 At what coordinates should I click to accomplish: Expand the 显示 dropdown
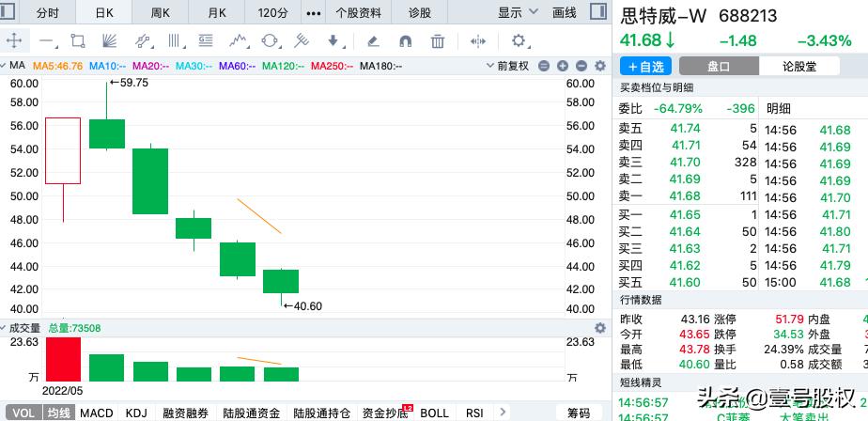click(518, 11)
